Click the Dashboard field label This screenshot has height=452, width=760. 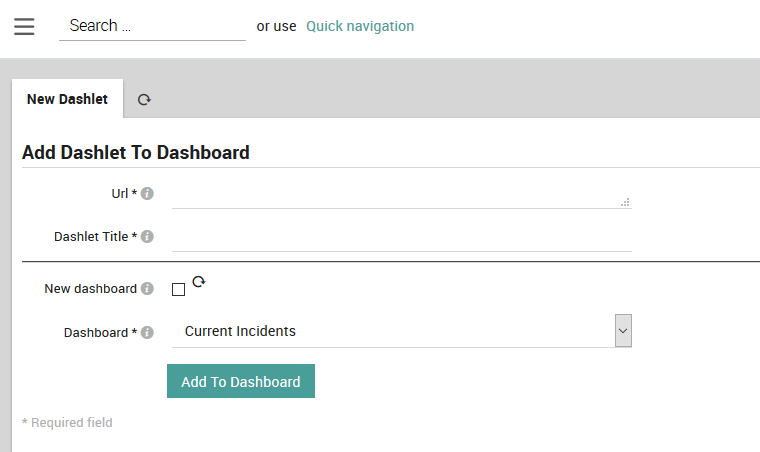point(97,333)
